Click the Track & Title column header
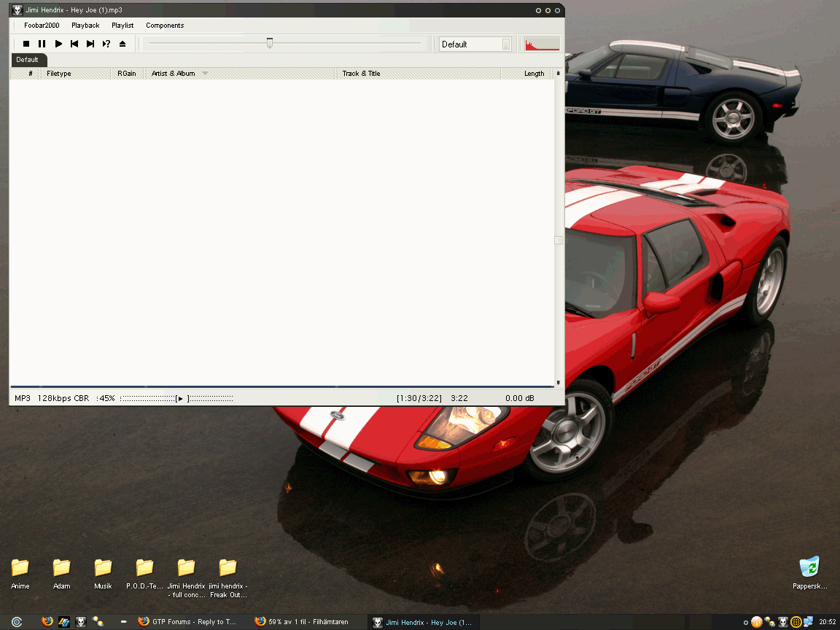Screen dimensions: 840x630 click(x=361, y=74)
